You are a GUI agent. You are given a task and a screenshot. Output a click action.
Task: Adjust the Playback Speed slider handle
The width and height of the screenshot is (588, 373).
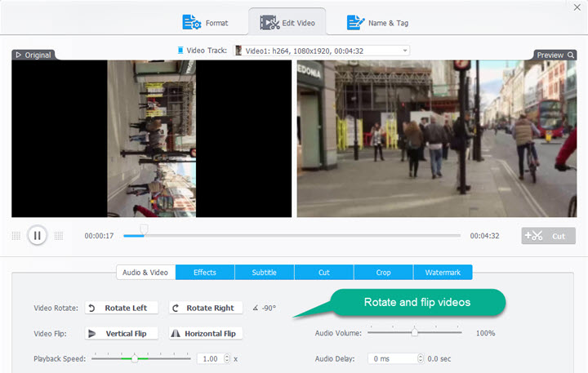(135, 359)
